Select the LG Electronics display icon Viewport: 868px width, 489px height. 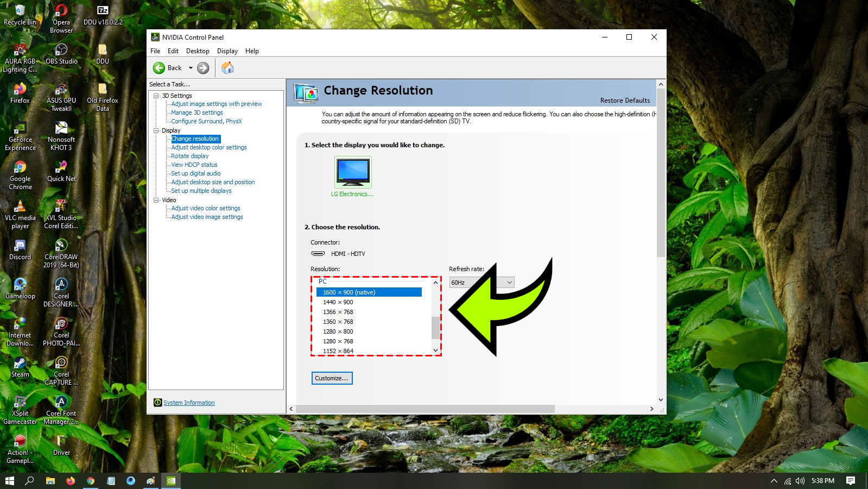[x=353, y=172]
